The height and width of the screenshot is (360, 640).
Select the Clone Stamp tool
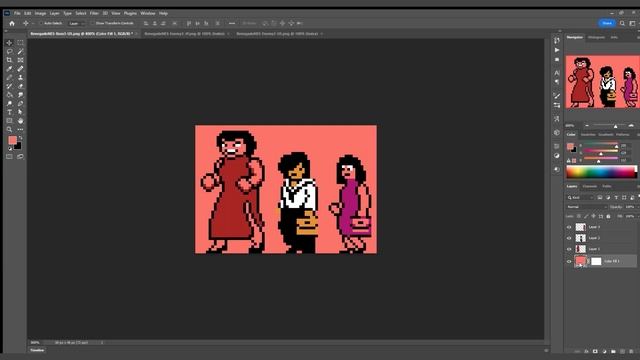click(20, 78)
